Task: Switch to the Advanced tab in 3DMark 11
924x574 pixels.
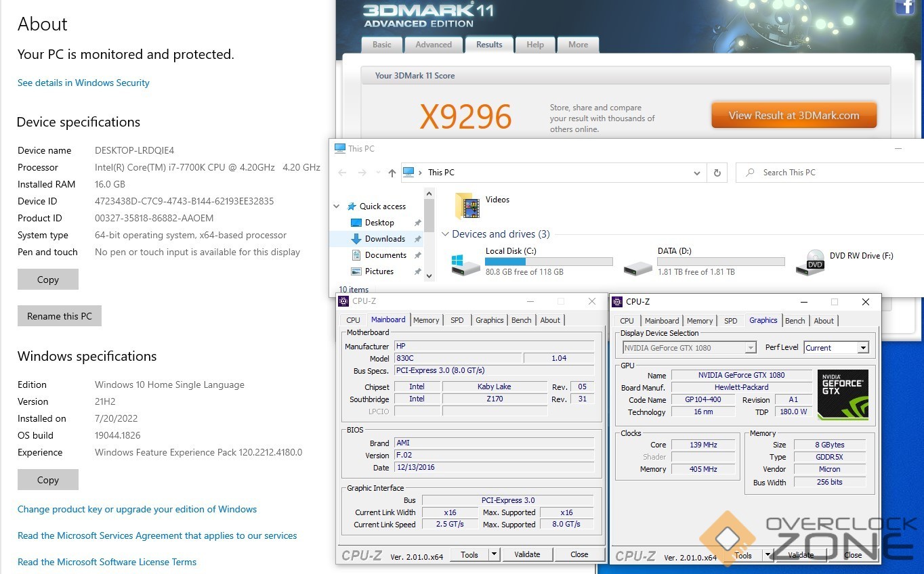Action: pos(434,45)
